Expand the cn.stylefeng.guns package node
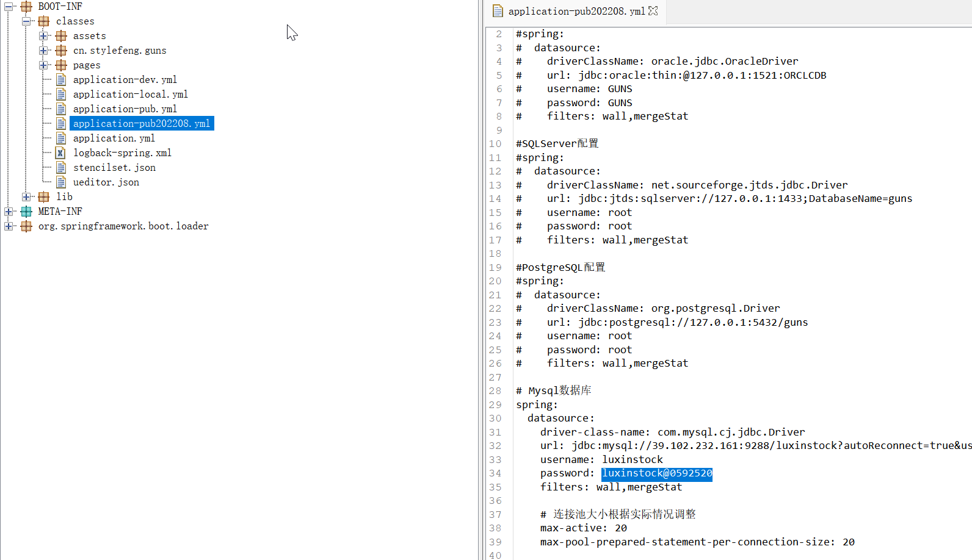Viewport: 972px width, 560px height. (x=43, y=51)
